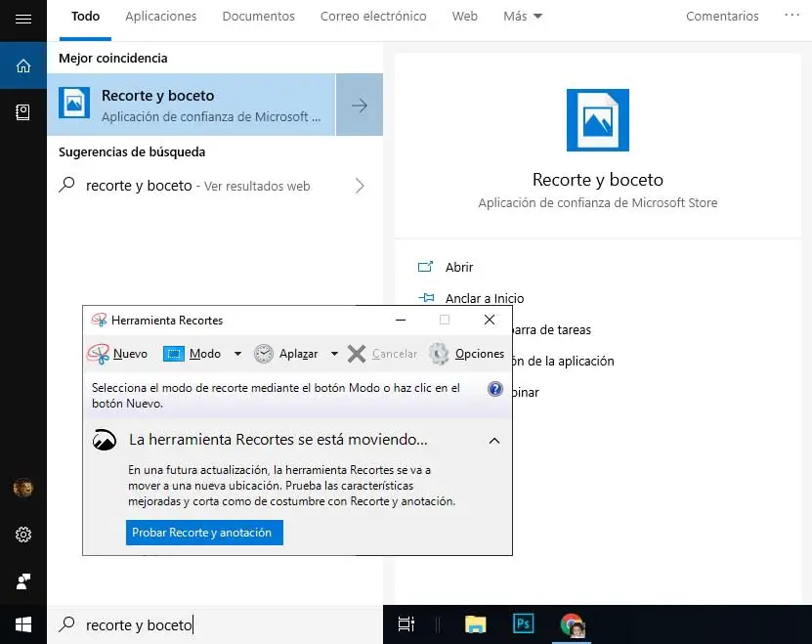Open Task View on the taskbar

pos(406,624)
